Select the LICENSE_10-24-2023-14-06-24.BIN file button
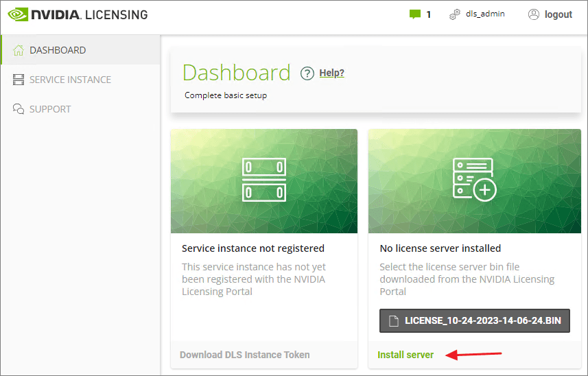The image size is (588, 376). click(x=475, y=320)
